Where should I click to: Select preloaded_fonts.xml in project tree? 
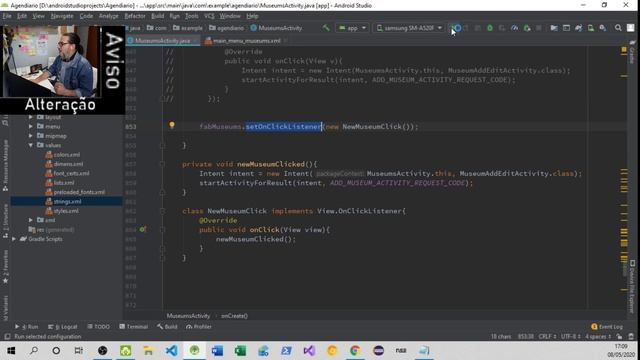pyautogui.click(x=79, y=192)
